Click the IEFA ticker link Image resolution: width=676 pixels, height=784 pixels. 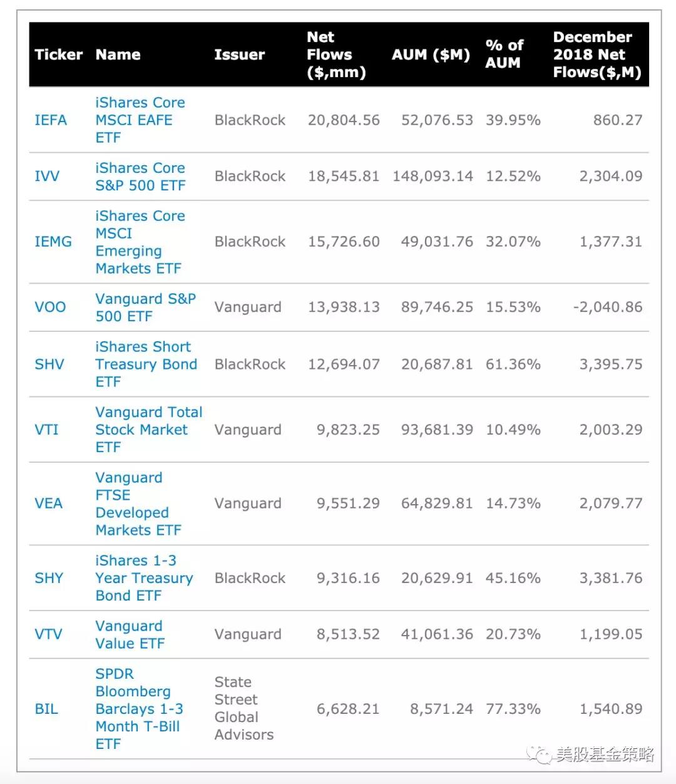(x=51, y=120)
